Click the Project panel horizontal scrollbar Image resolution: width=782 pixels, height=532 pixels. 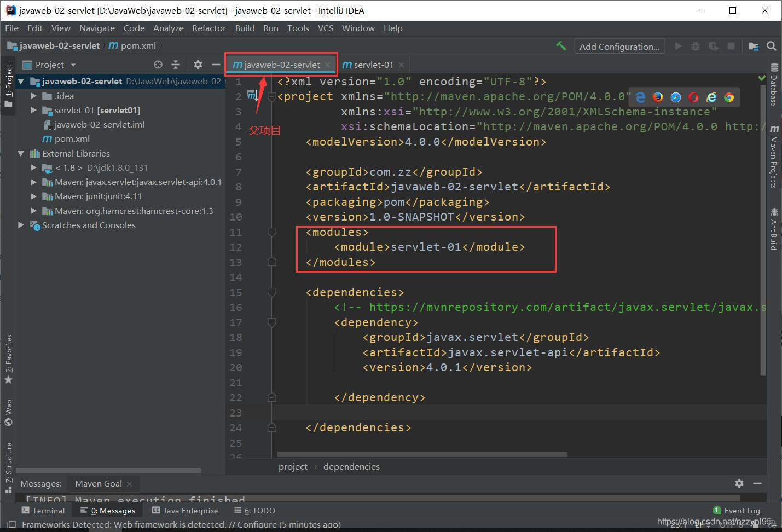108,470
